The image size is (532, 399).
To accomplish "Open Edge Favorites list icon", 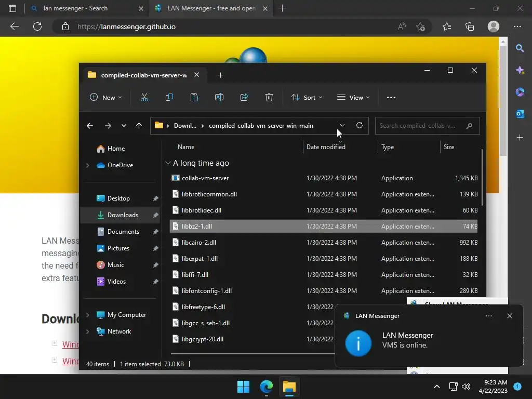I will [447, 26].
